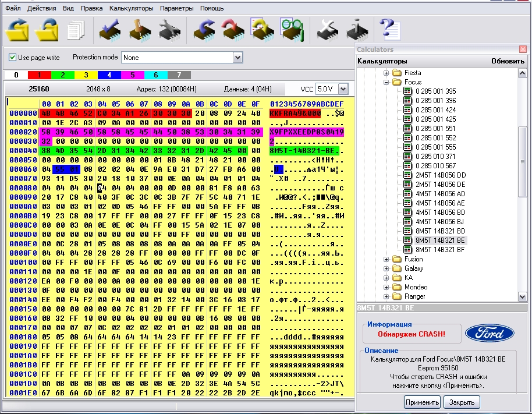Click Обновить in the Calculators panel
Viewport: 532px width, 414px height.
tap(508, 61)
